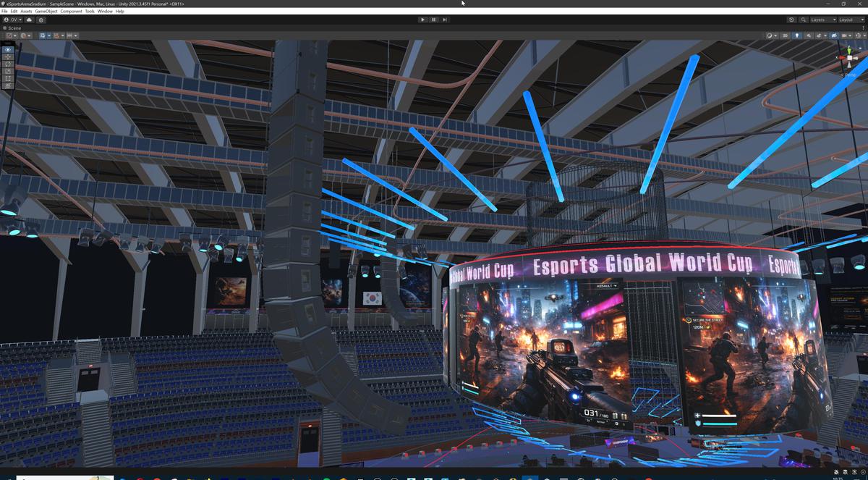Open the Edit menu
868x480 pixels.
click(x=14, y=12)
